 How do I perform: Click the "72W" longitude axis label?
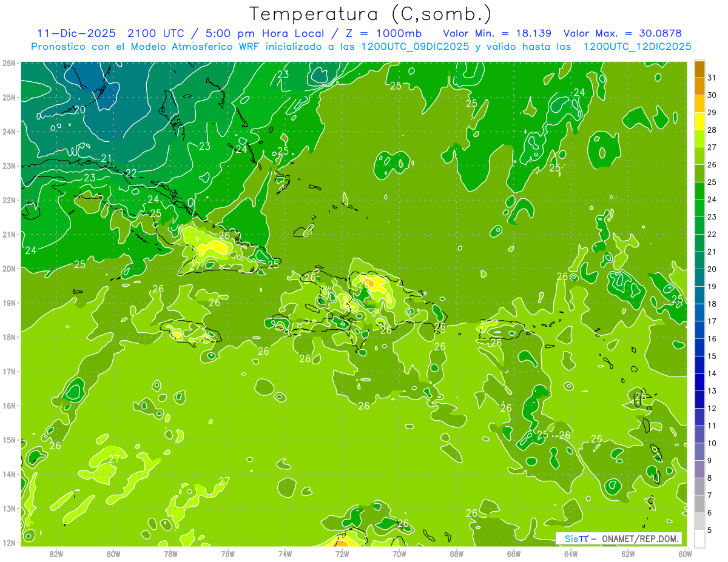[342, 554]
